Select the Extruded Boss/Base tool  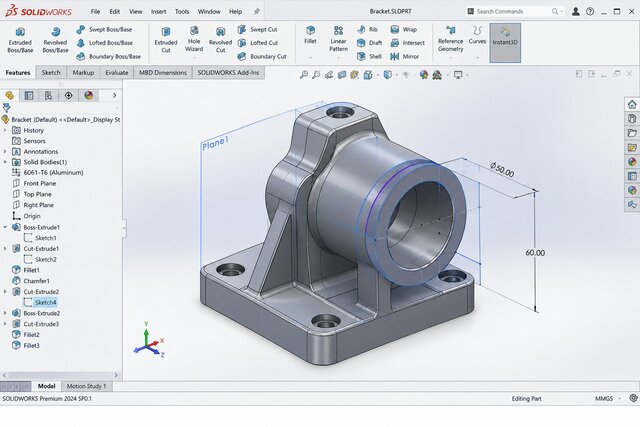[x=20, y=40]
